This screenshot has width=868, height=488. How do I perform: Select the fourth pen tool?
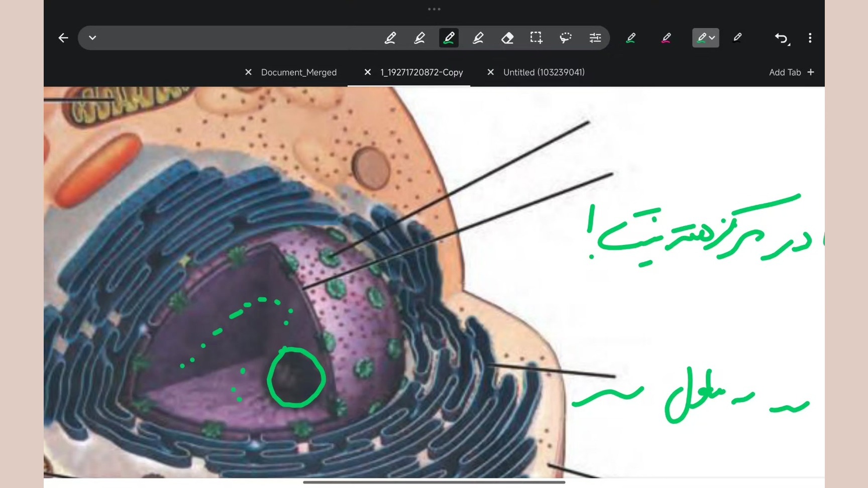pos(478,38)
